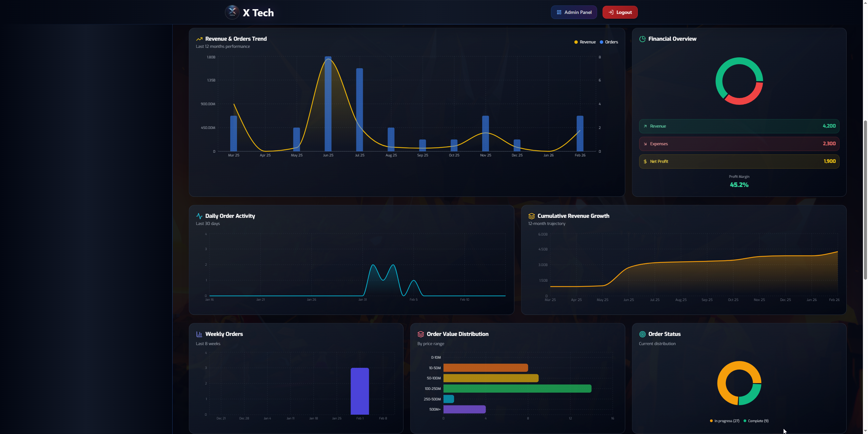
Task: Click the stack icon beside Order Value Distribution
Action: tap(421, 334)
